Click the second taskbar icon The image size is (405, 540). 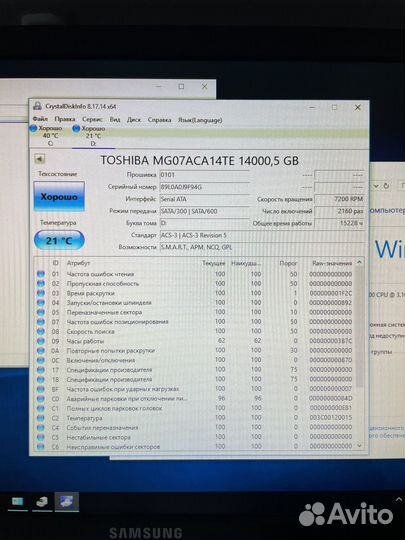coord(42,501)
